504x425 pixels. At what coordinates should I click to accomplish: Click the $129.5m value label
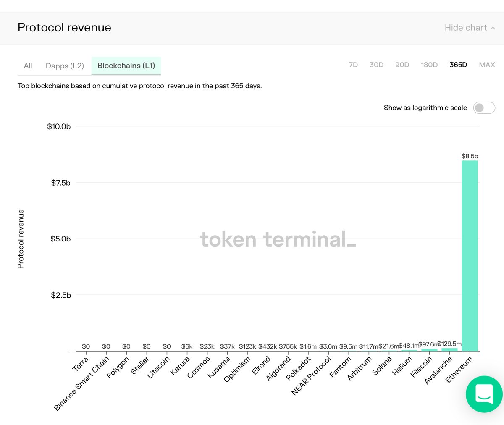pos(449,344)
